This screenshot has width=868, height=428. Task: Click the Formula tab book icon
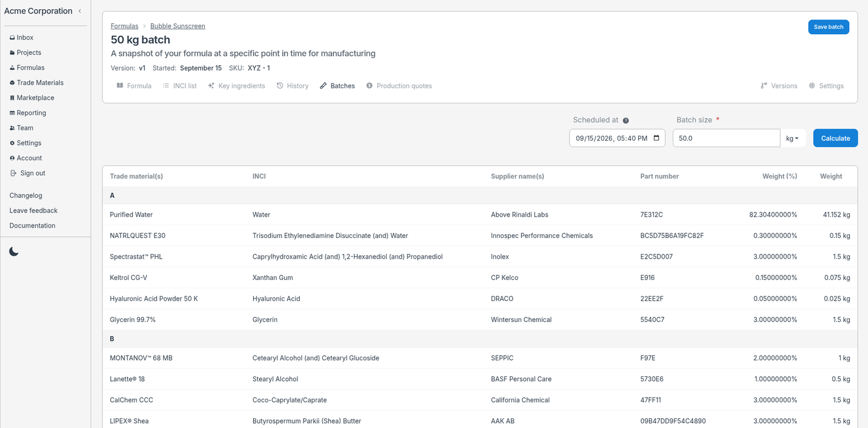120,86
